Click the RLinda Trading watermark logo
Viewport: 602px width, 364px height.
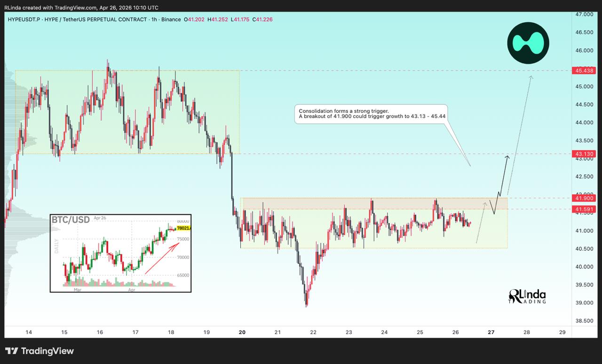pyautogui.click(x=527, y=296)
